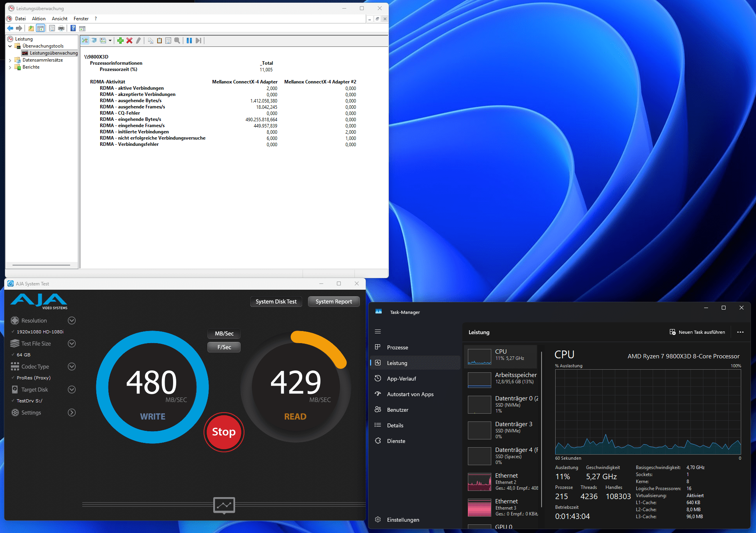756x533 pixels.
Task: Open Task-Manager hamburger navigation menu
Action: tap(377, 331)
